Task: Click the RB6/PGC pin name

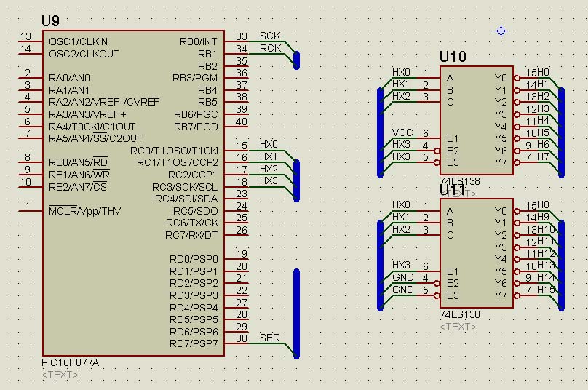Action: (x=195, y=114)
